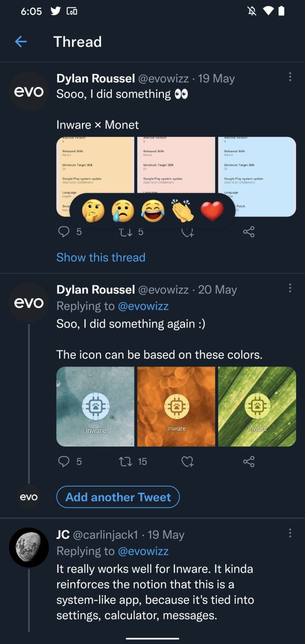Image resolution: width=305 pixels, height=644 pixels.
Task: Retweet the tweet with 15 retweets
Action: 126,462
